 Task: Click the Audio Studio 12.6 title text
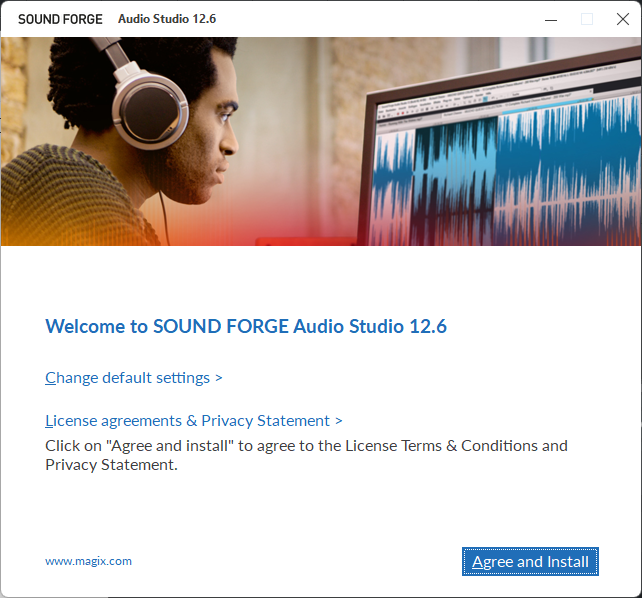[167, 19]
